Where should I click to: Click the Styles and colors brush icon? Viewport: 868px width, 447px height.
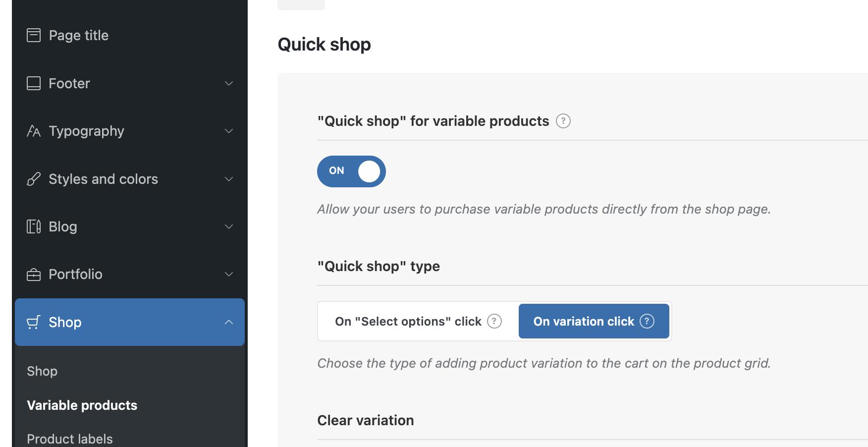click(x=34, y=179)
